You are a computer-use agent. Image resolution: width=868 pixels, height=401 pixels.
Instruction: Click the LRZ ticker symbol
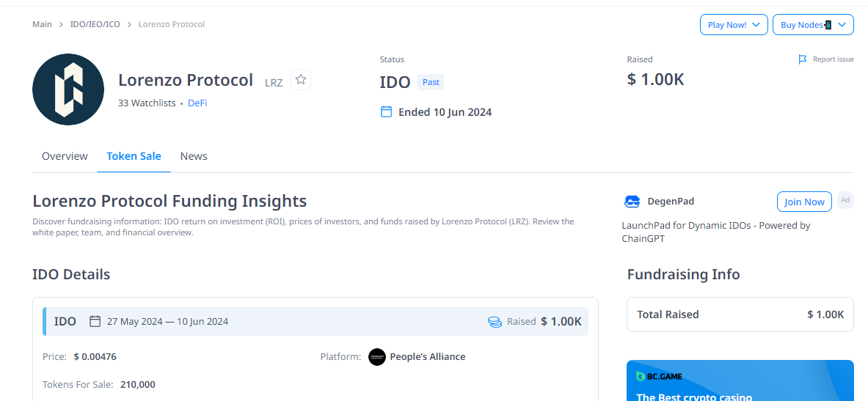pyautogui.click(x=274, y=83)
